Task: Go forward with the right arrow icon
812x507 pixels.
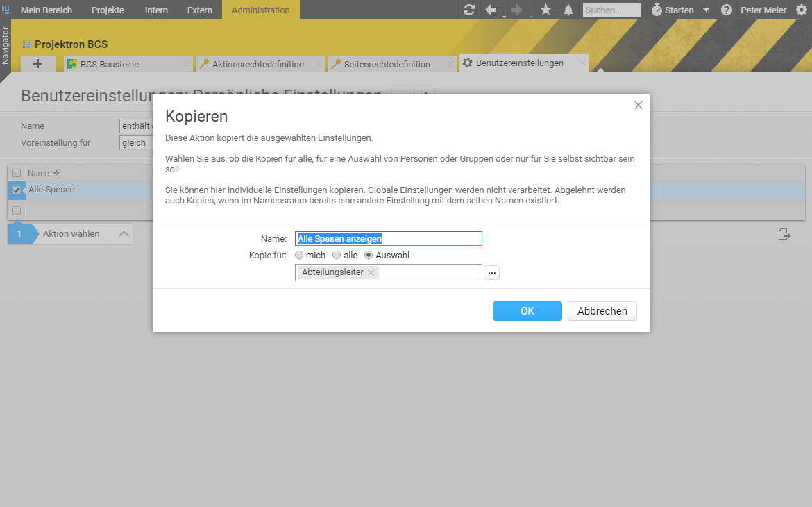Action: click(x=516, y=10)
